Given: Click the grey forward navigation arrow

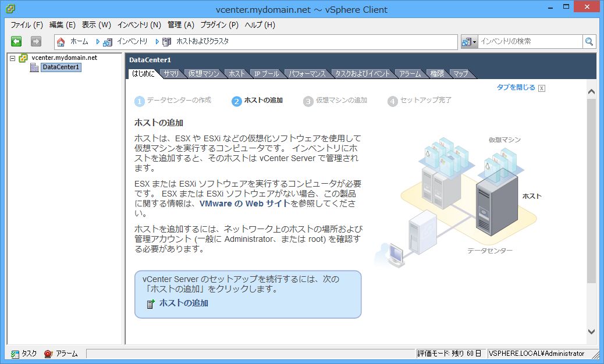Looking at the screenshot, I should (36, 41).
